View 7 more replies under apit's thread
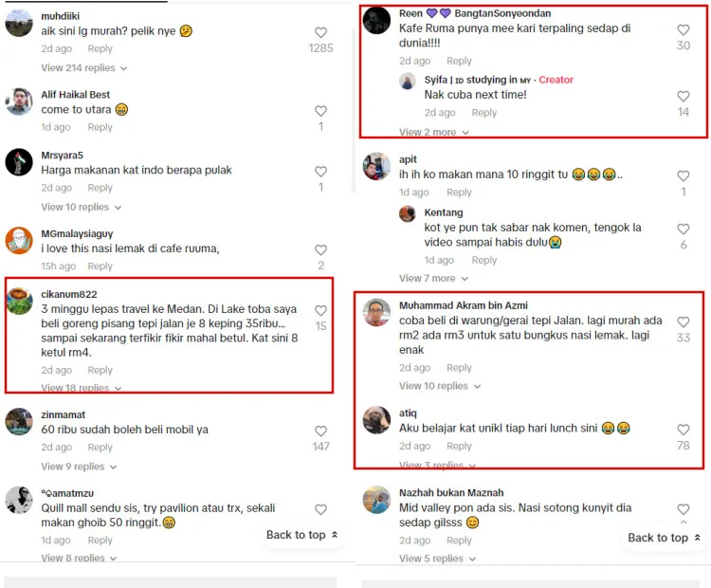This screenshot has width=711, height=588. (x=432, y=279)
